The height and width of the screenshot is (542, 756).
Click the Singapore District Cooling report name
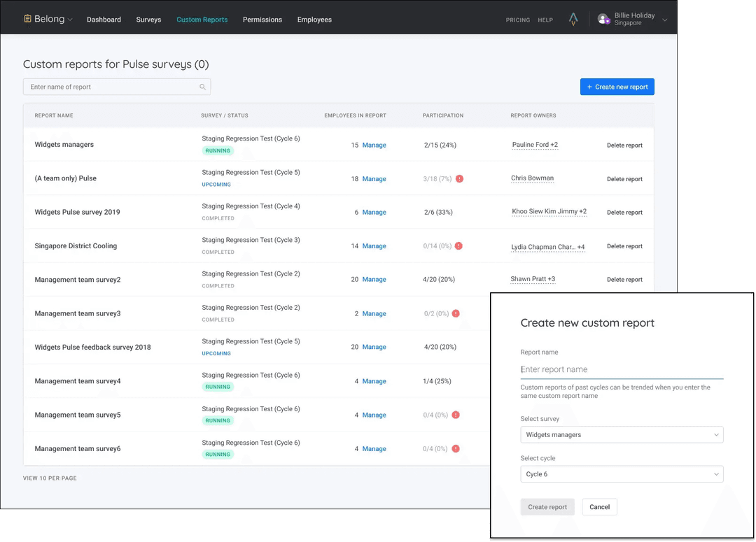(76, 245)
